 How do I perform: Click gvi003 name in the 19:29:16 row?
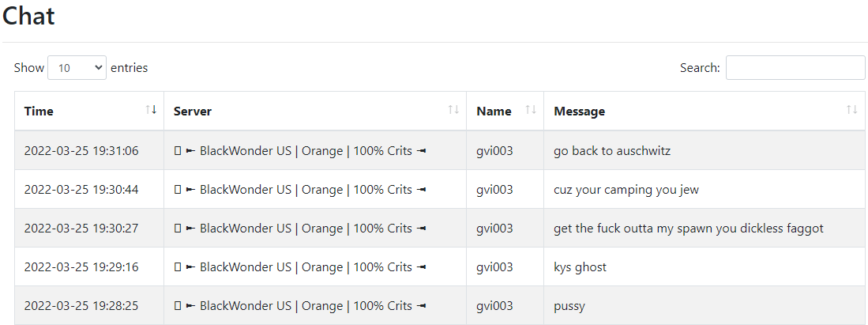point(494,267)
